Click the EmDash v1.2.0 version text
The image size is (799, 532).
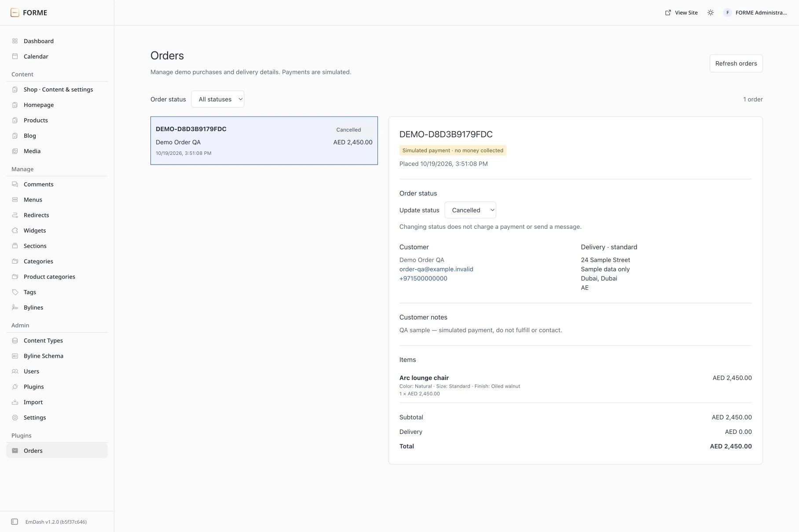coord(56,522)
